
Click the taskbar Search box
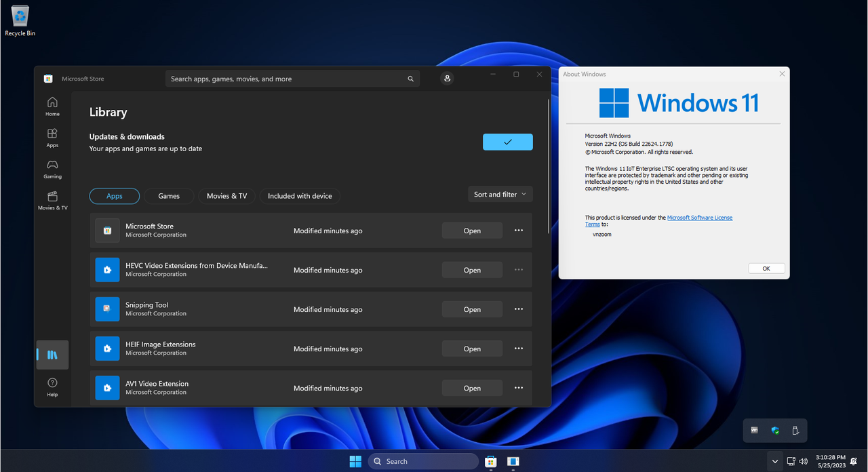click(423, 461)
